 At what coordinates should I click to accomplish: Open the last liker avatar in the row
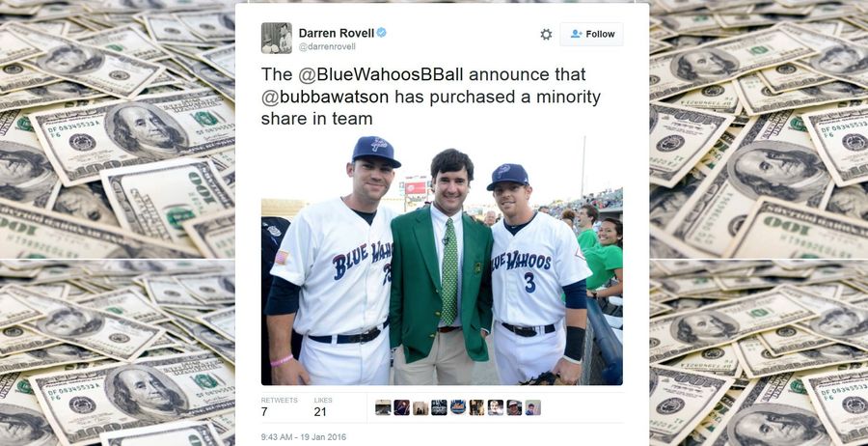[532, 407]
